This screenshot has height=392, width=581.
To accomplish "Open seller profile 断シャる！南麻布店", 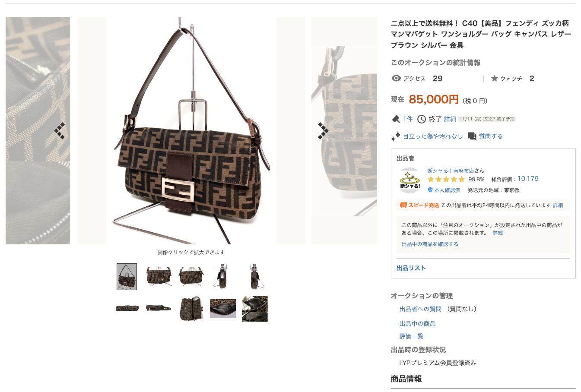I will (x=451, y=171).
